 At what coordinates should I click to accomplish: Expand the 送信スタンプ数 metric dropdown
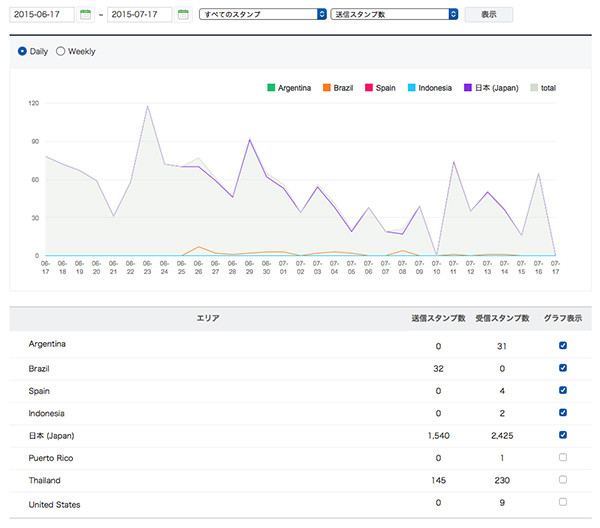pos(394,15)
